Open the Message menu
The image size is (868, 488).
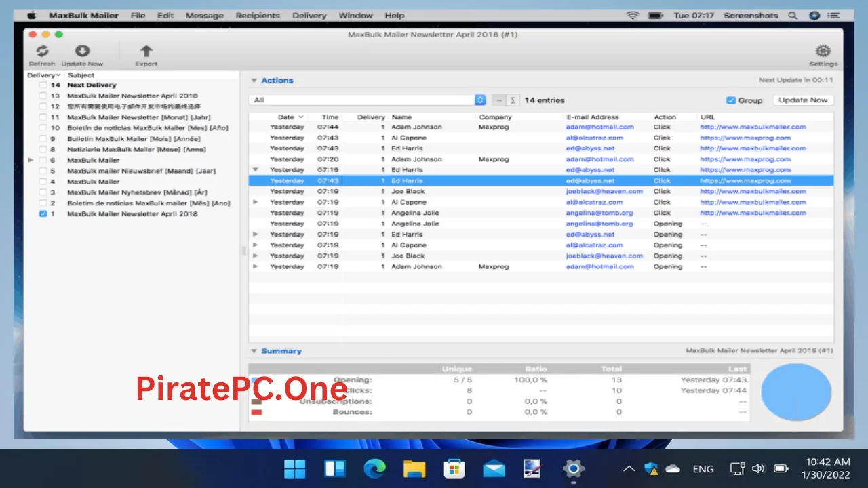[205, 16]
